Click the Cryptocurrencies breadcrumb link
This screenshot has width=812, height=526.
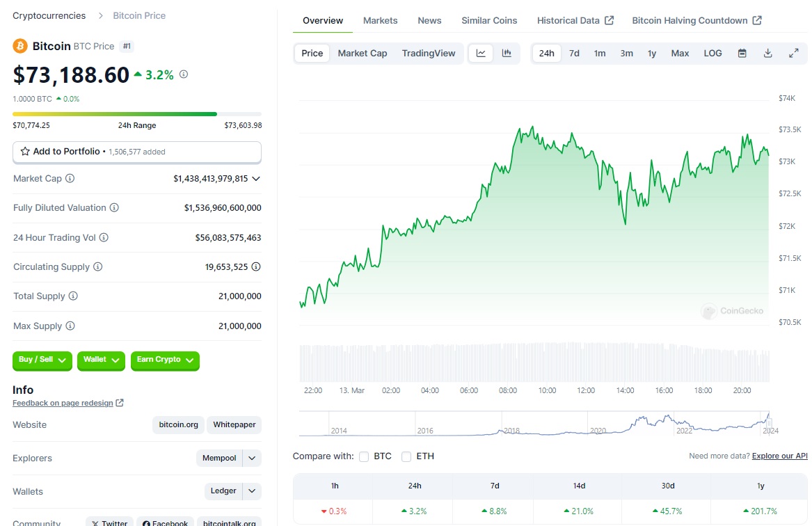[49, 15]
